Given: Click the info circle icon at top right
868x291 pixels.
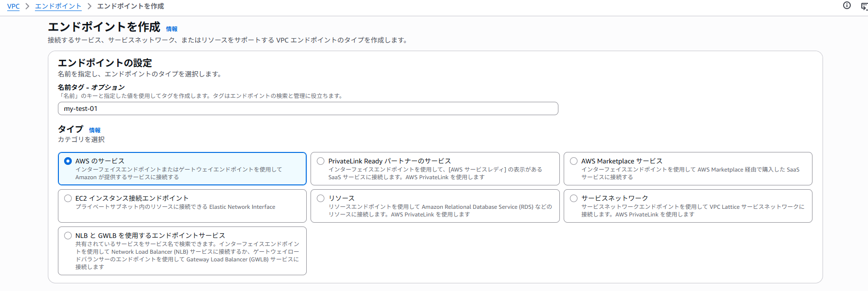Looking at the screenshot, I should tap(847, 6).
